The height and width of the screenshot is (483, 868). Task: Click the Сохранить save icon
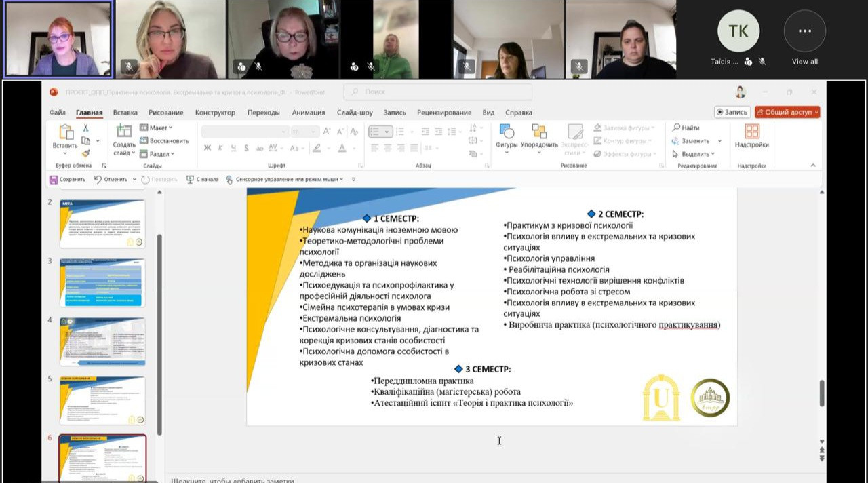(54, 179)
